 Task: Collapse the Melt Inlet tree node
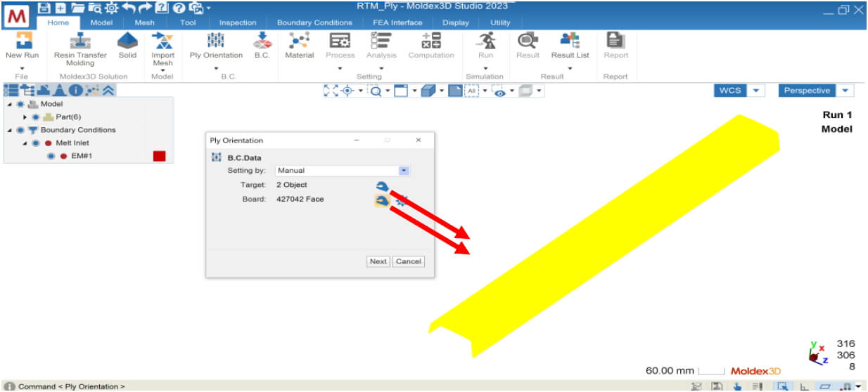25,143
